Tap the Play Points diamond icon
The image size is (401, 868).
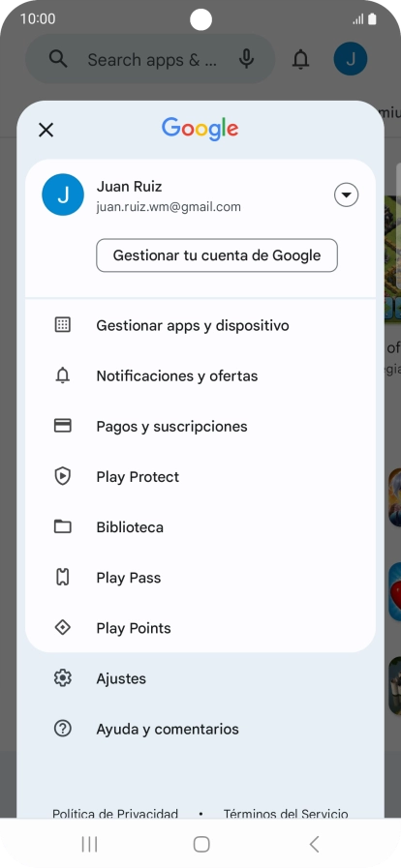click(63, 628)
